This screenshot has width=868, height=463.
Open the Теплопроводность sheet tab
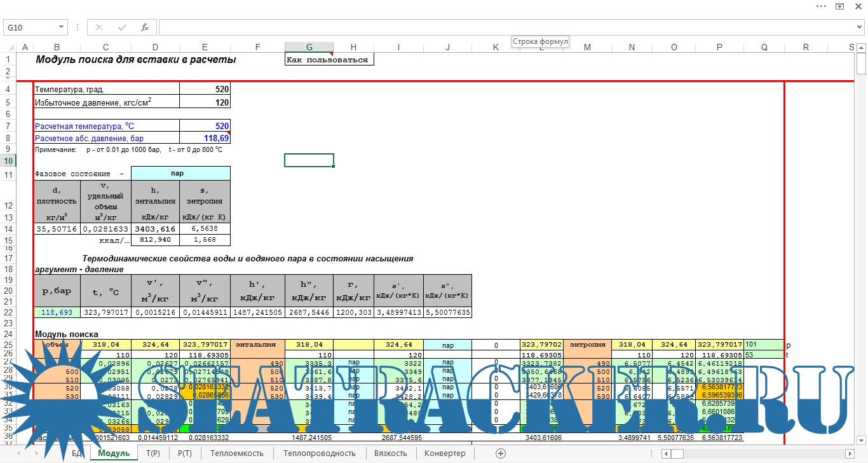coord(319,453)
